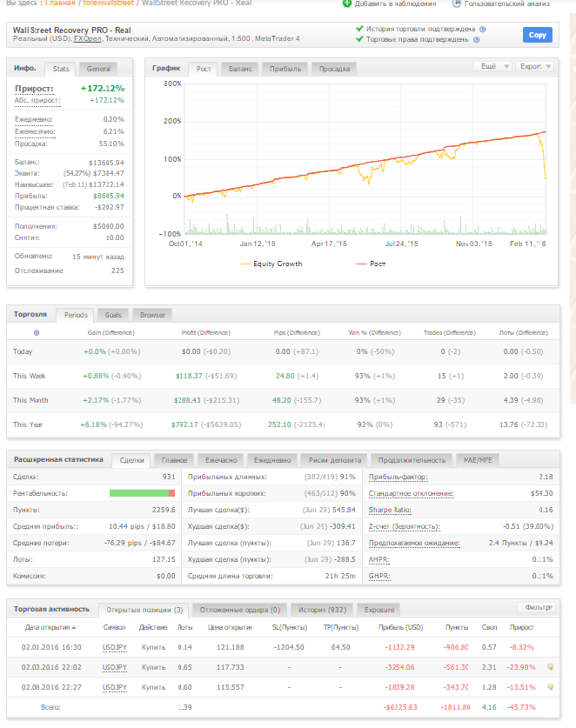576x728 pixels.
Task: Open the Фильтр button in trading activity
Action: 537,607
